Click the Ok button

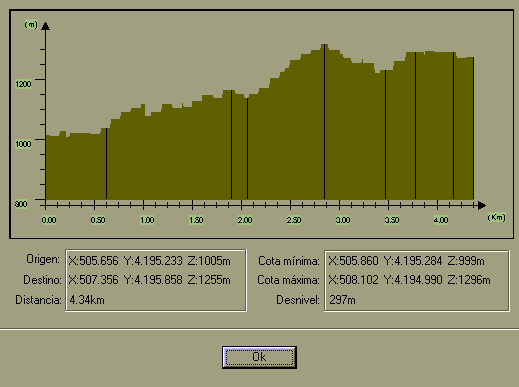coord(259,357)
